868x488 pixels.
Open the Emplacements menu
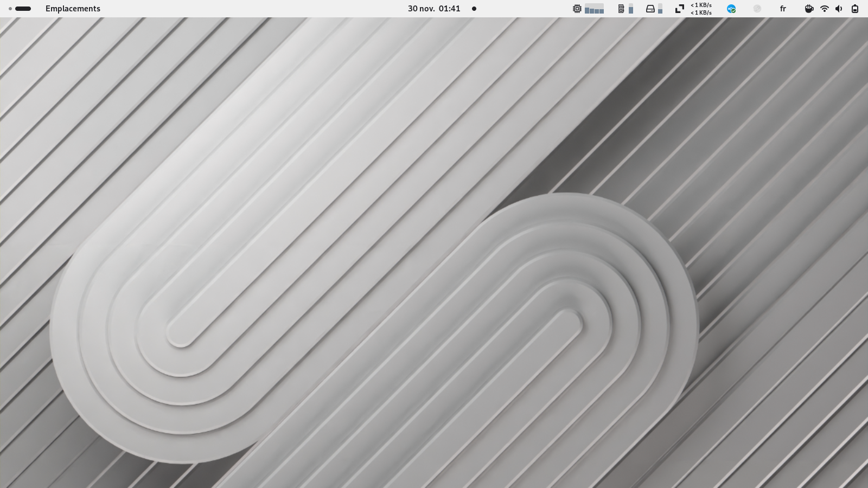pos(73,9)
